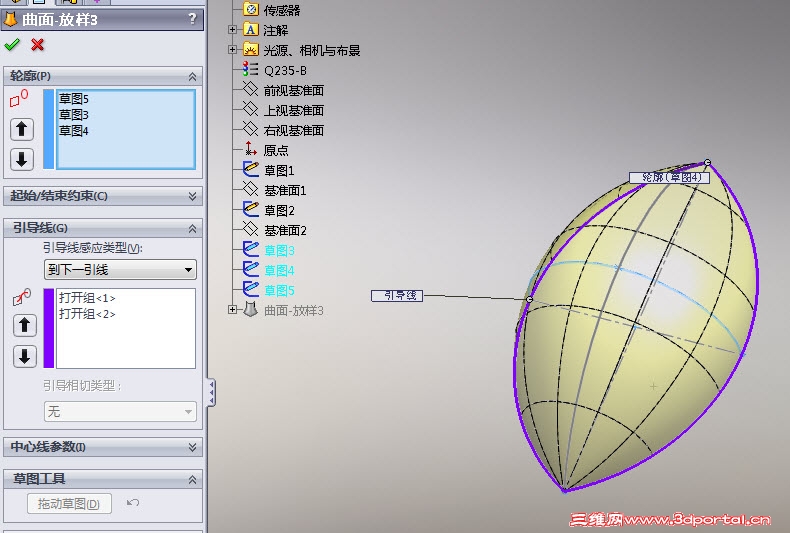This screenshot has width=790, height=533.
Task: Expand the 注解 tree node
Action: coord(232,30)
